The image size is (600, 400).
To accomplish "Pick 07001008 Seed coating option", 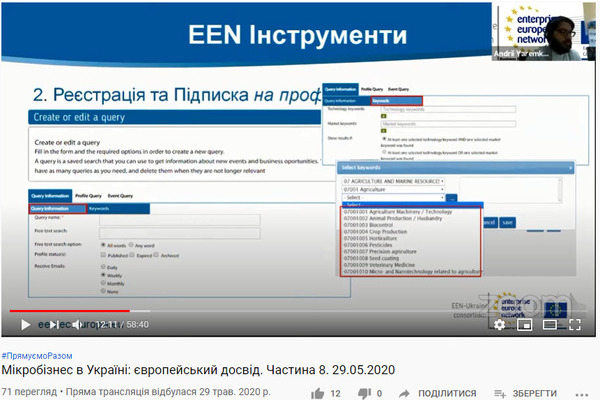I will point(371,258).
